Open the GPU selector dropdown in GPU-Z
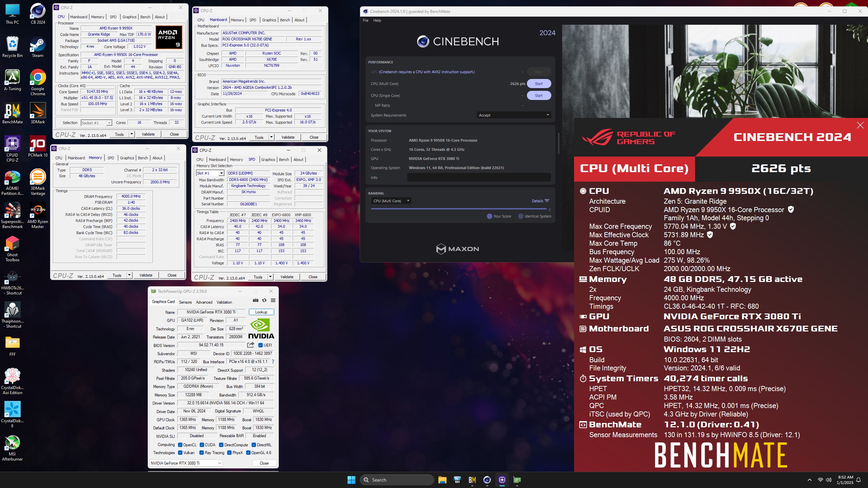868x488 pixels. tap(186, 463)
